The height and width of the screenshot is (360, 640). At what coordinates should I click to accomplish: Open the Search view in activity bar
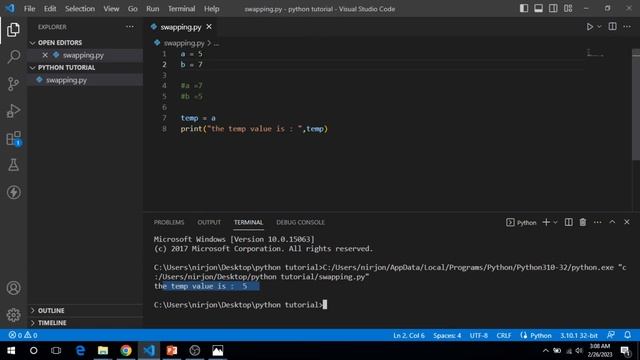pos(13,56)
